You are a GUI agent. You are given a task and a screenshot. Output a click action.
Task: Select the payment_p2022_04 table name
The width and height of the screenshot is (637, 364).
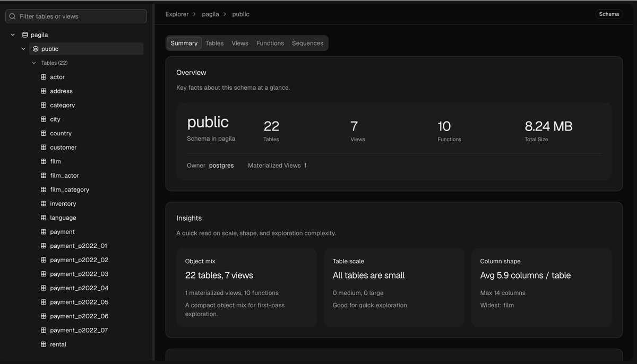pos(79,288)
